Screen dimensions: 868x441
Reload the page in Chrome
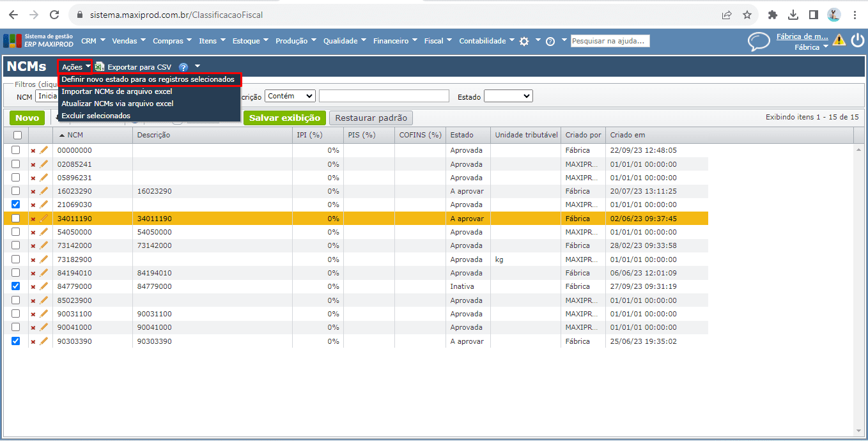(54, 15)
